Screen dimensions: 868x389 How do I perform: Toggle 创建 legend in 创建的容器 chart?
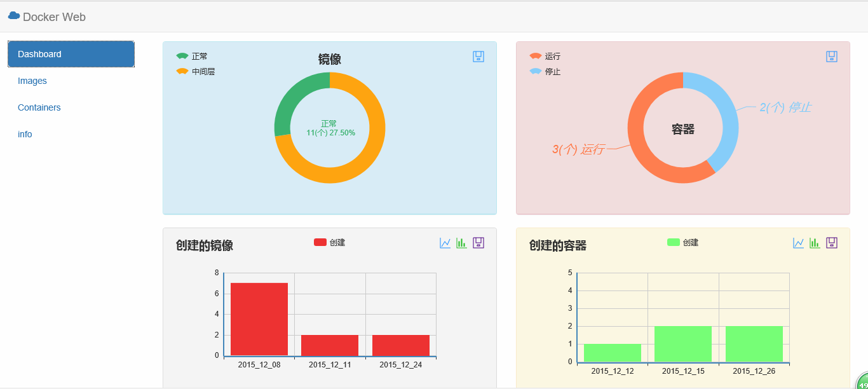click(682, 242)
